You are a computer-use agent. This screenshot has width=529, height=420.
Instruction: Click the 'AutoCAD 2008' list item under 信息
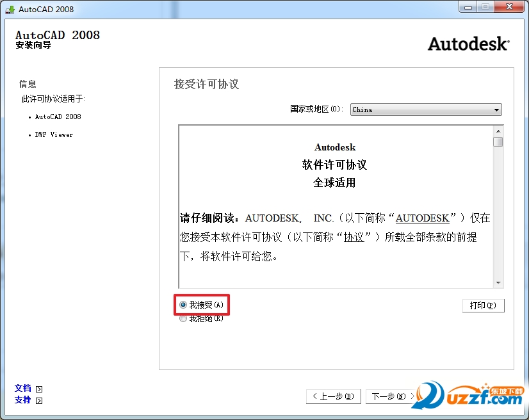(x=58, y=117)
